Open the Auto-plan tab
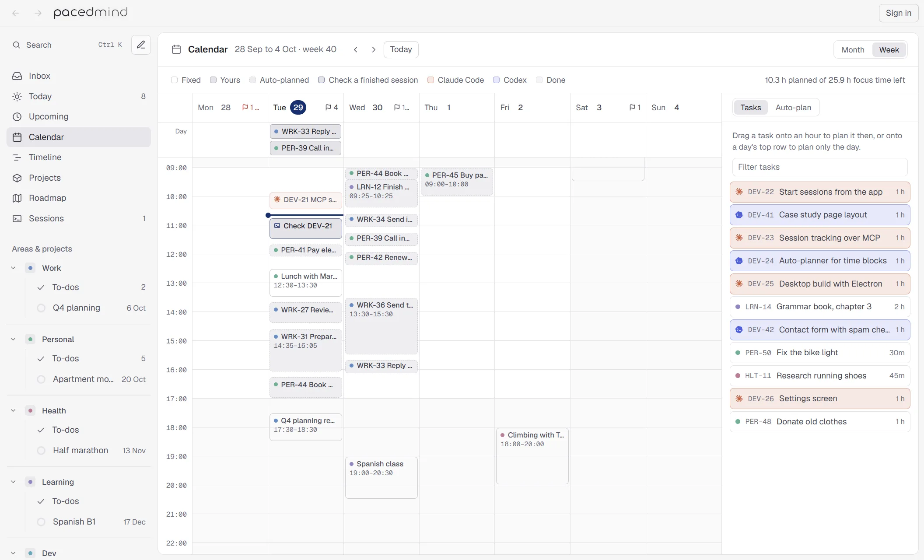This screenshot has height=560, width=924. tap(793, 108)
